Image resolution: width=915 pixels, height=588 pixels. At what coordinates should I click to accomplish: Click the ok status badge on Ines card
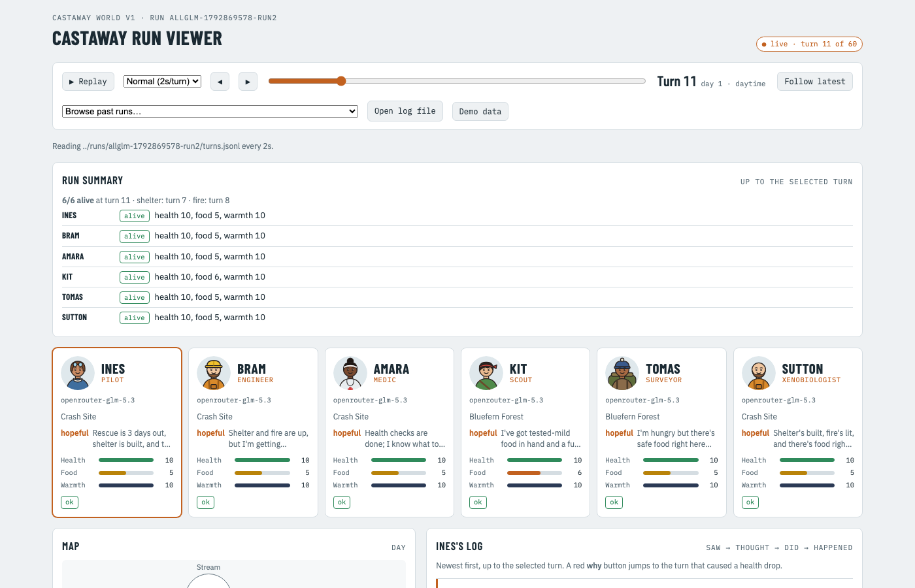69,502
